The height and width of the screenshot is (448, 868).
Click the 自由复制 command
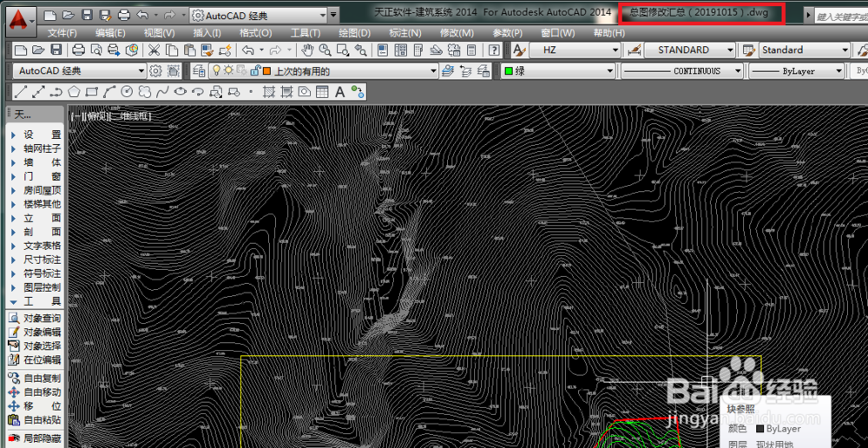click(36, 379)
